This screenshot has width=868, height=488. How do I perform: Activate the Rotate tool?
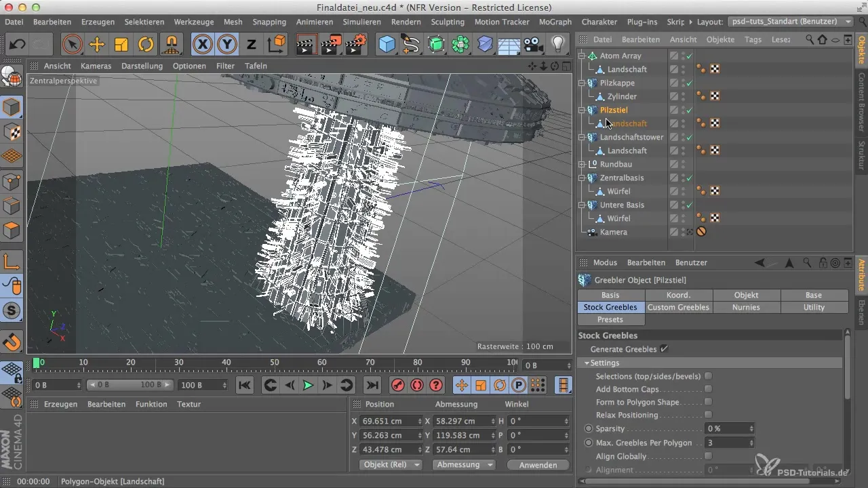tap(146, 45)
